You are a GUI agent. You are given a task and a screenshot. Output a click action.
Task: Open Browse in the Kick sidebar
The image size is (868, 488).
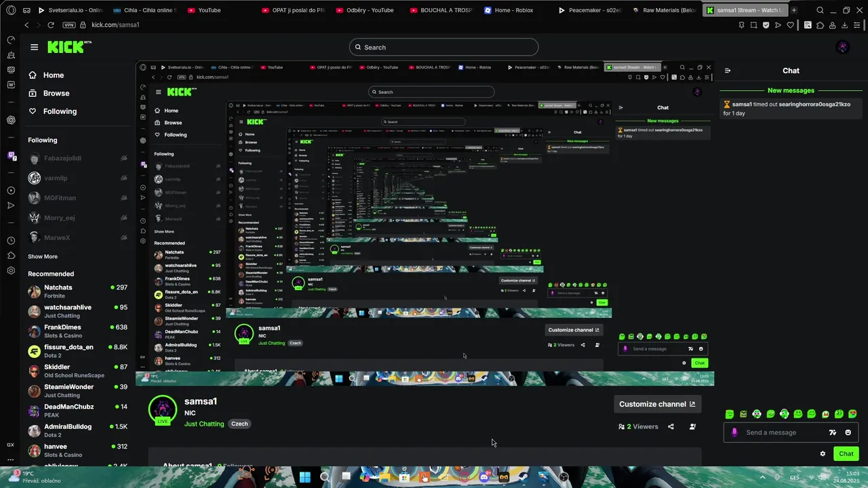click(56, 93)
